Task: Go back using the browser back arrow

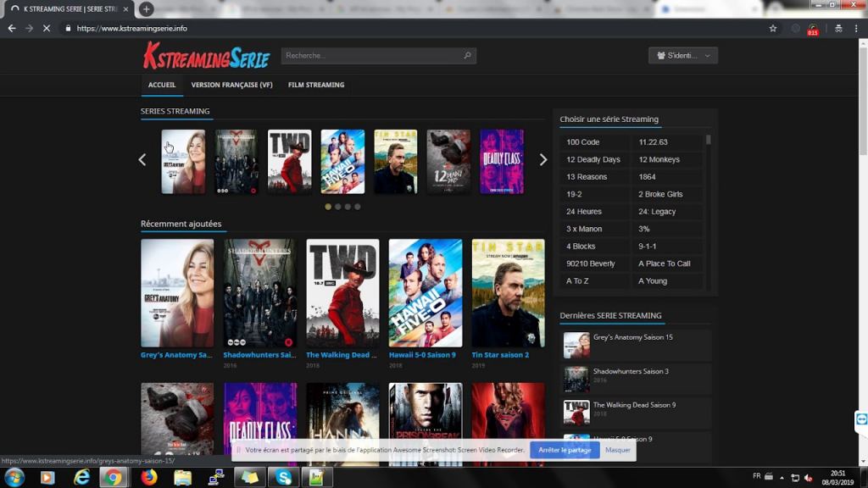Action: point(12,28)
